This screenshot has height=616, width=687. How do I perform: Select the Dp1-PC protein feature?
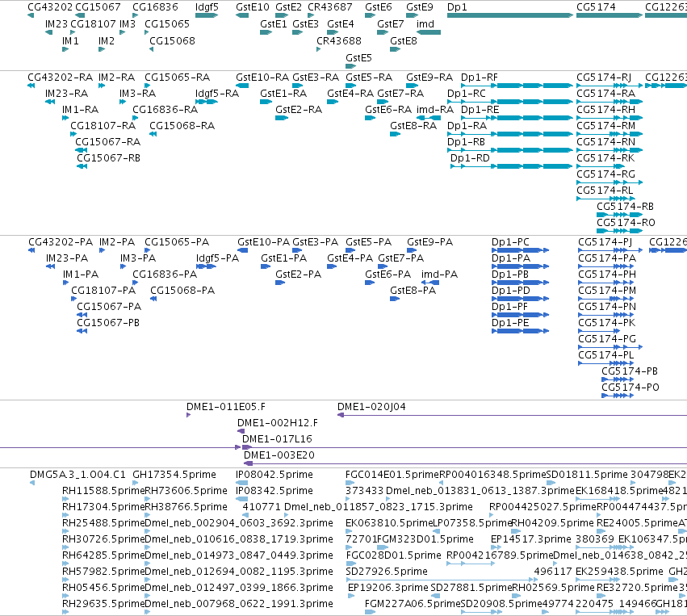coord(521,250)
